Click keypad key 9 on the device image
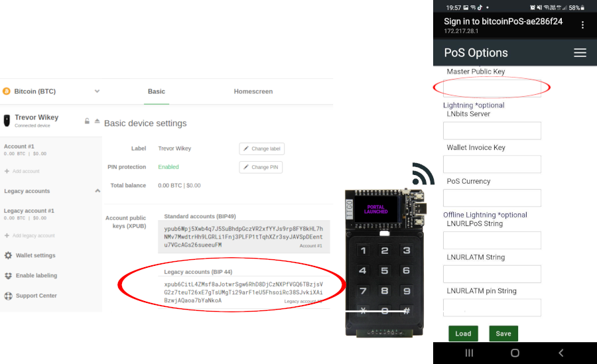Image resolution: width=597 pixels, height=364 pixels. [407, 291]
